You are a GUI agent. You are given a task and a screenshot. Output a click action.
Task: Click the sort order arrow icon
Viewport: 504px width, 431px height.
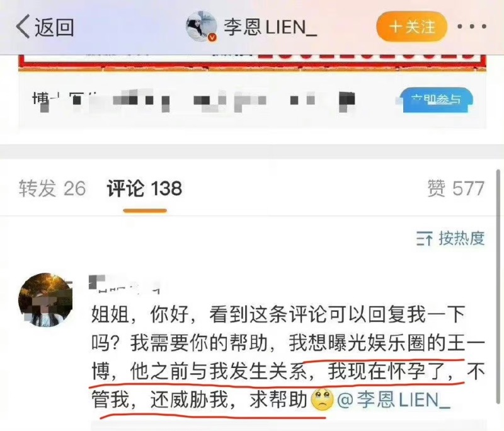pos(424,238)
